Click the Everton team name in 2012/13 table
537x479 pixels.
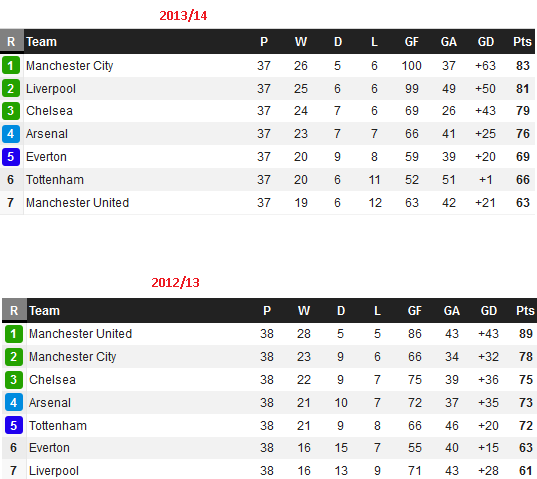tap(49, 448)
